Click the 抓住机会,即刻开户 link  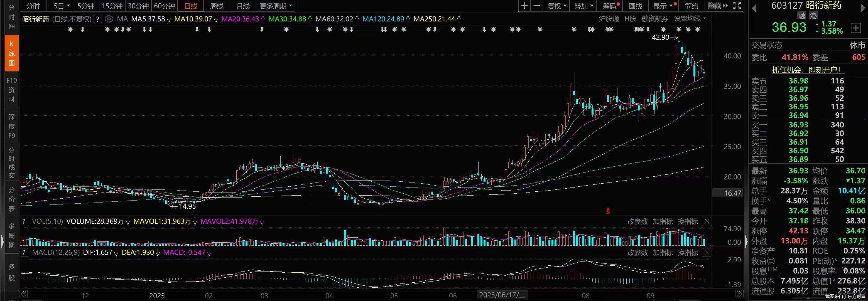(808, 70)
